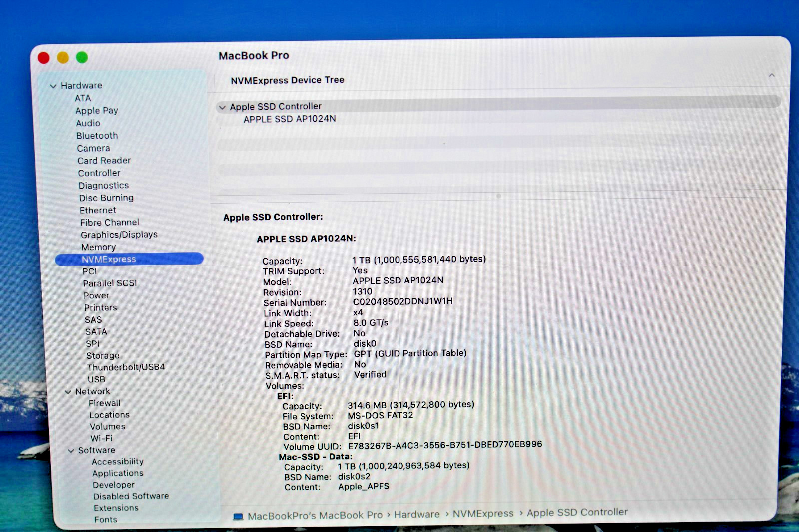
Task: Go to MacBookPro's MacBook Pro path item
Action: click(x=315, y=516)
